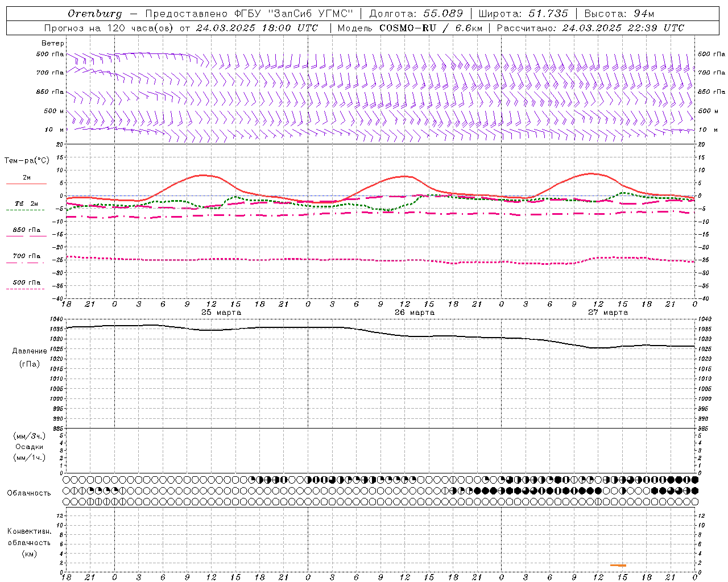Click the "Облачность" cloud cover label
728x582 pixels.
point(29,493)
